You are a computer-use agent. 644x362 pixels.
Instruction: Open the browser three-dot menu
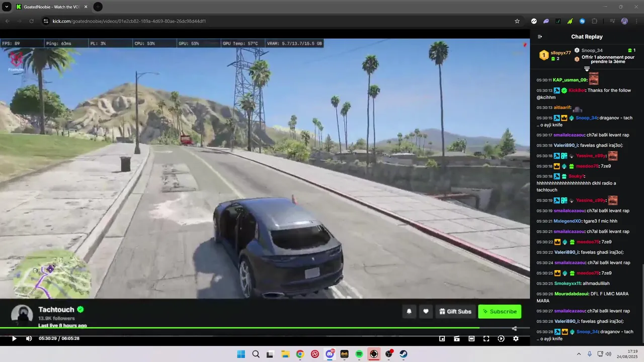pos(636,21)
